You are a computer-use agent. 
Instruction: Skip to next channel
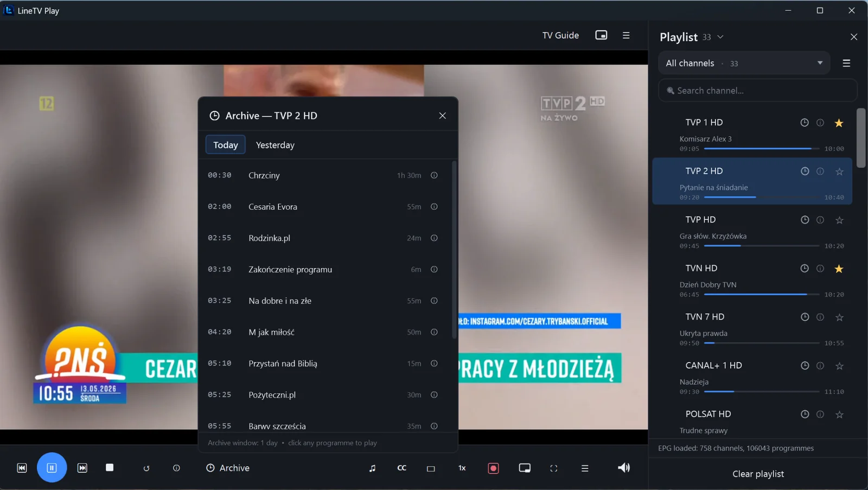click(82, 468)
